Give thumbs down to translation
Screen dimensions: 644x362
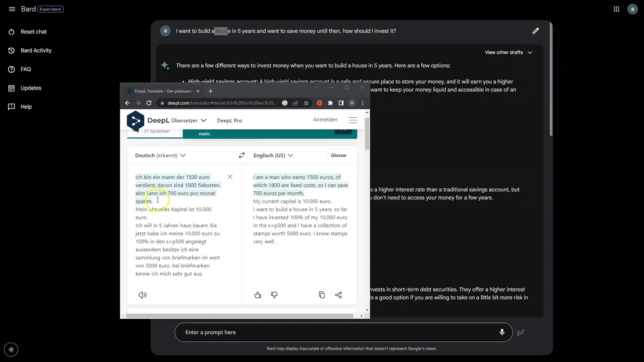coord(274,295)
